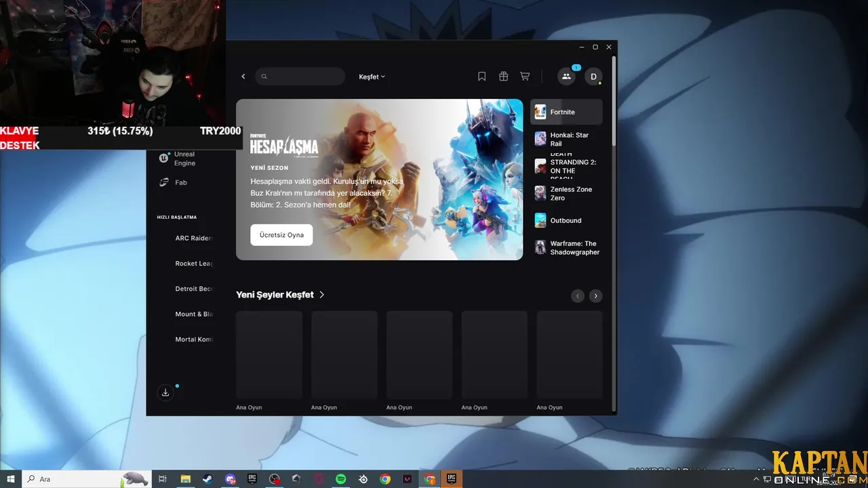Click the Ara taskbar search box
Viewport: 868px width, 488px height.
coord(87,479)
